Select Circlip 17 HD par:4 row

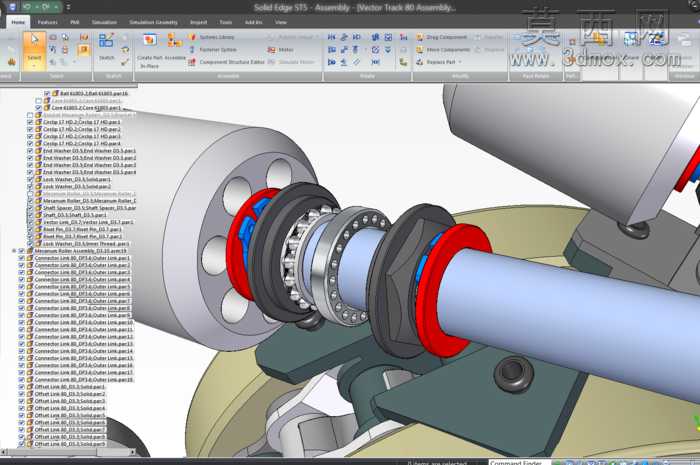point(82,143)
